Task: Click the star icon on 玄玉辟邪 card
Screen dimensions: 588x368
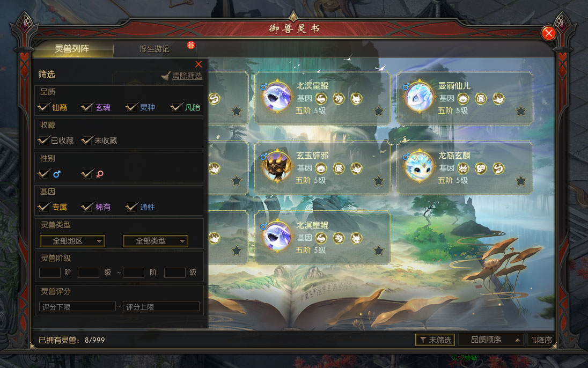Action: point(379,181)
